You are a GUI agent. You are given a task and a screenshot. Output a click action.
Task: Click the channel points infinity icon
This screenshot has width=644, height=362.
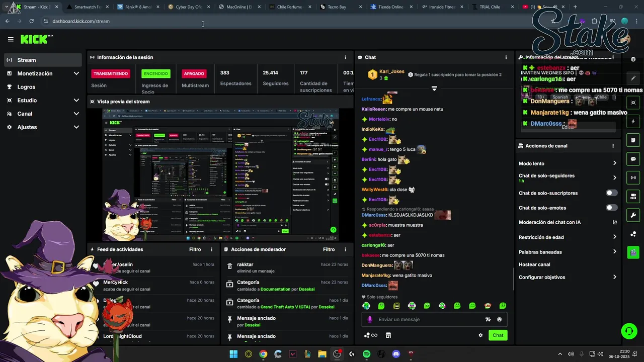coord(371,335)
